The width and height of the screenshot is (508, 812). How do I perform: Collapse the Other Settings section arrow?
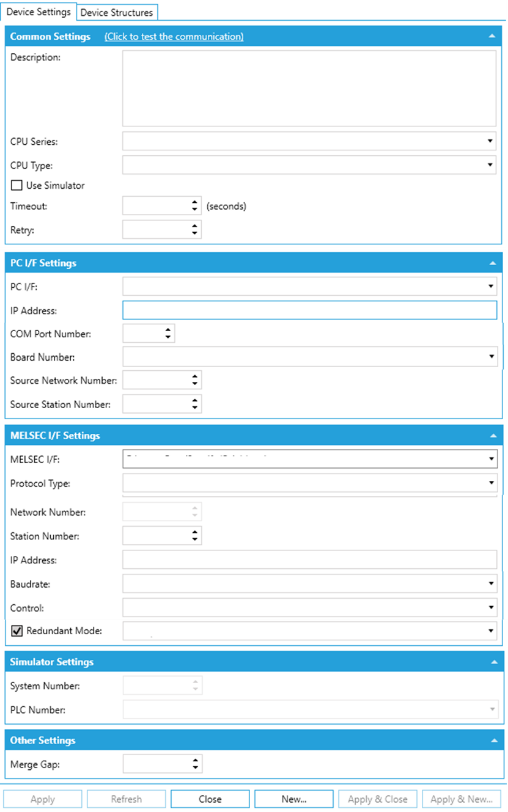point(492,741)
